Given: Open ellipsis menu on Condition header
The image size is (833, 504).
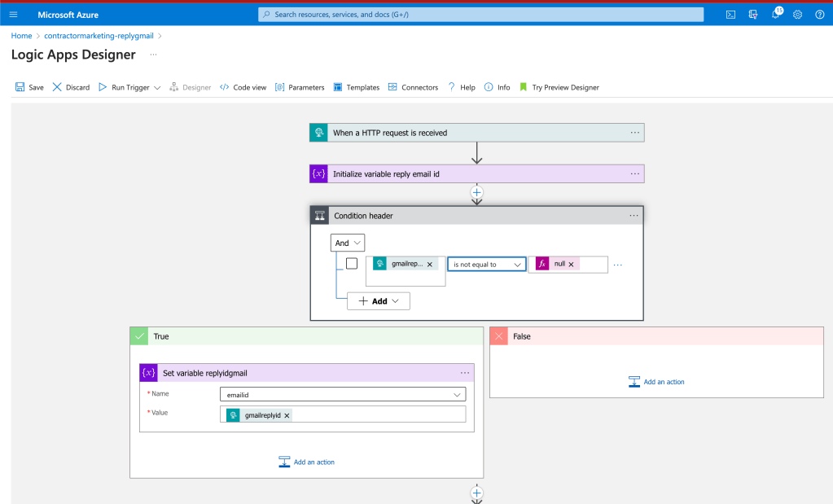Looking at the screenshot, I should [634, 216].
